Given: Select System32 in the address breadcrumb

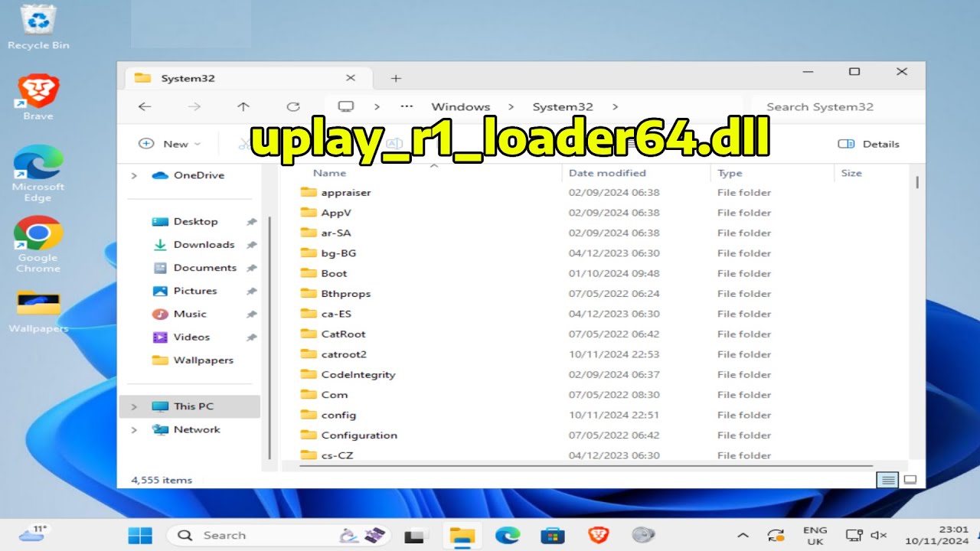Looking at the screenshot, I should (x=563, y=107).
